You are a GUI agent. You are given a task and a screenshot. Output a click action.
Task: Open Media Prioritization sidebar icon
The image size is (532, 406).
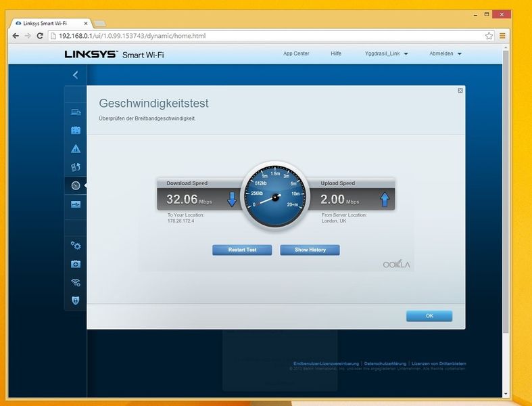76,167
